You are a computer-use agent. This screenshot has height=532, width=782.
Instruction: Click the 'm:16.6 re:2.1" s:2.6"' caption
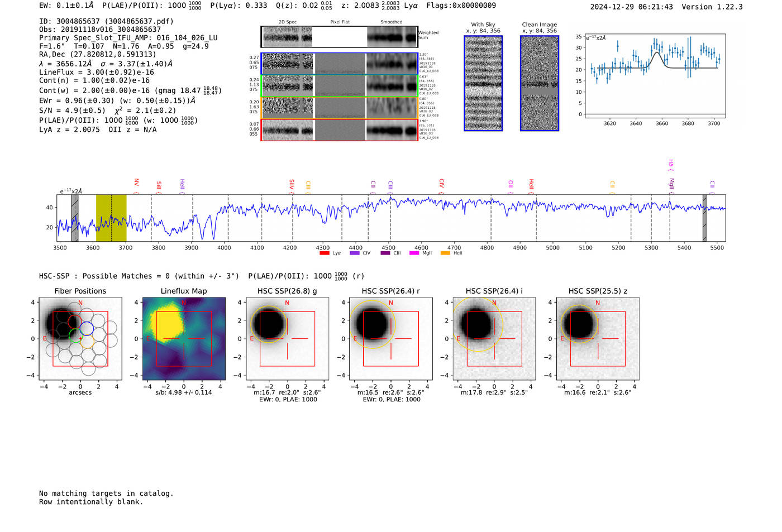598,392
